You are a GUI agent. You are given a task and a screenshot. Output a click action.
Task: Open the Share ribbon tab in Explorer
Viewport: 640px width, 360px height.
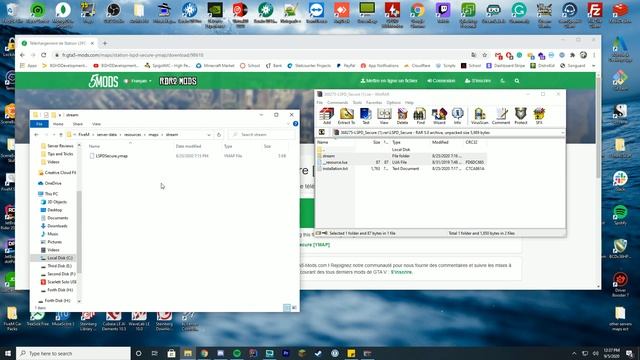click(78, 124)
